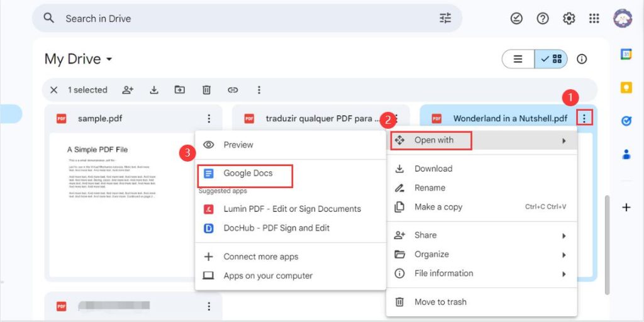Select Connect more apps
The height and width of the screenshot is (322, 644).
click(x=291, y=257)
